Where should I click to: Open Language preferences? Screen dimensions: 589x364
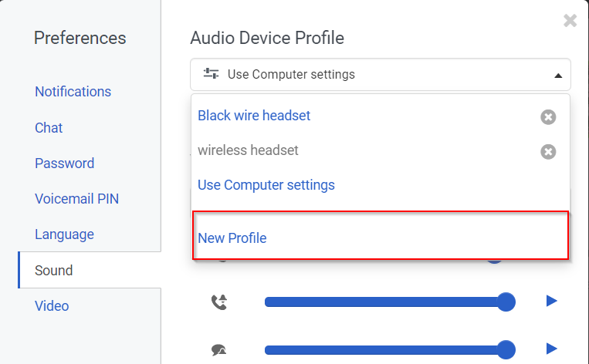pyautogui.click(x=64, y=234)
